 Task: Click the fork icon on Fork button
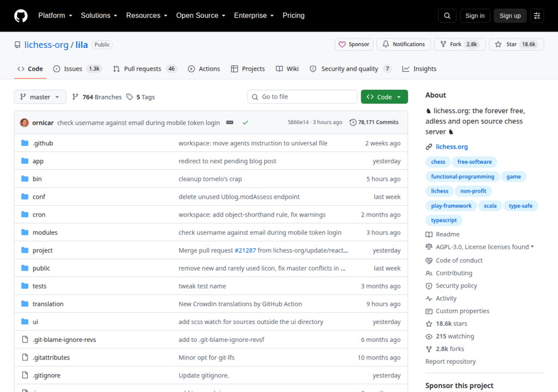click(443, 44)
